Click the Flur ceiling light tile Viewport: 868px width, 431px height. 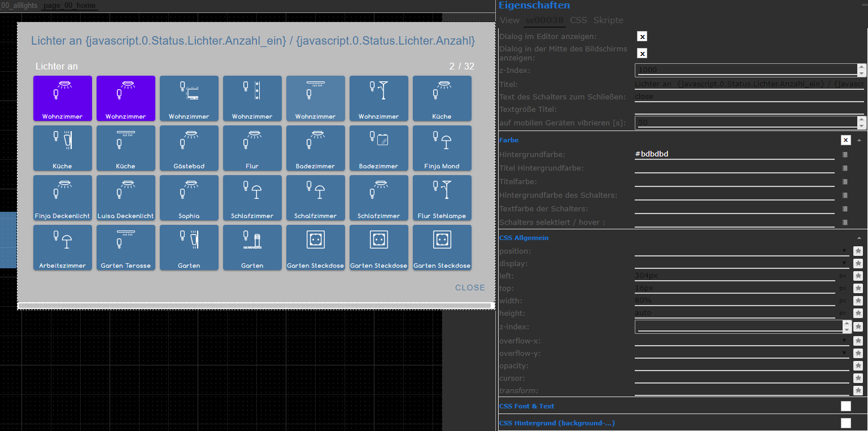(252, 148)
